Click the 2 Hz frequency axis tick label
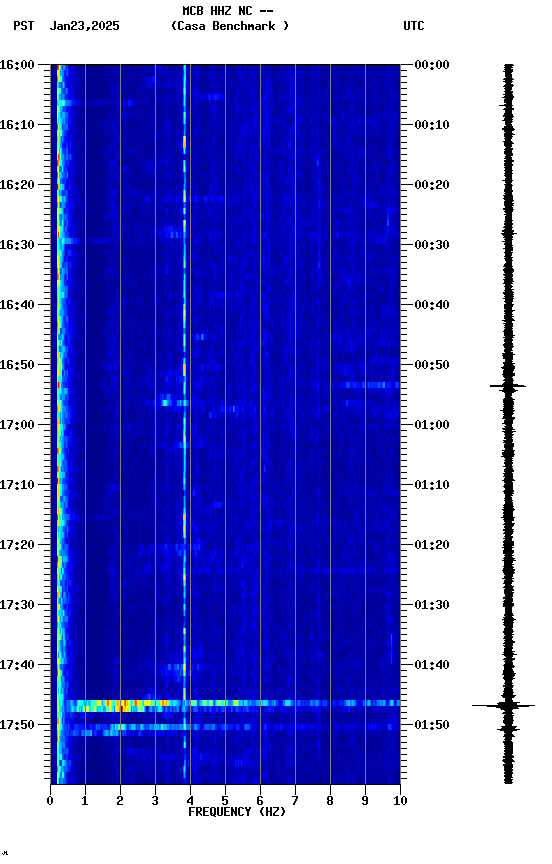 pos(120,801)
